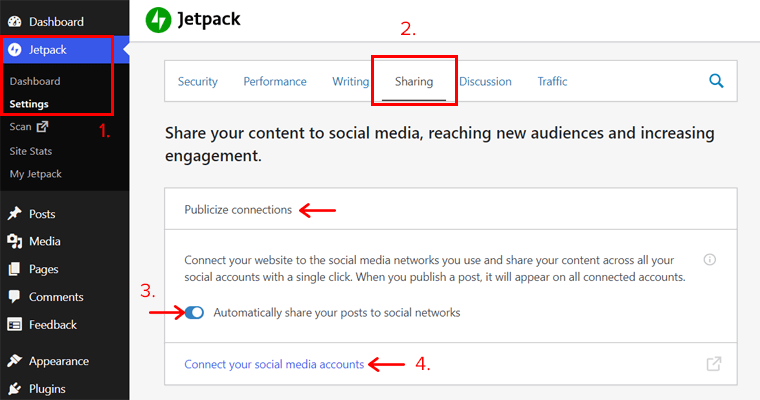This screenshot has height=400, width=760.
Task: Click the Publicize connections heading
Action: click(x=238, y=210)
